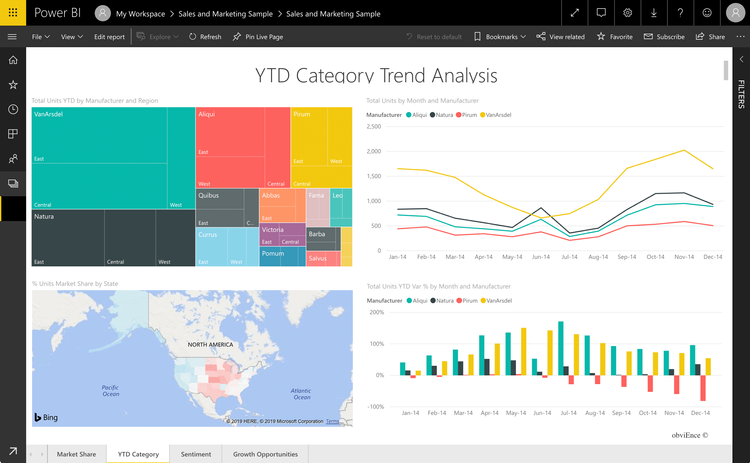Image resolution: width=750 pixels, height=463 pixels.
Task: Enter full screen mode icon
Action: [x=574, y=13]
